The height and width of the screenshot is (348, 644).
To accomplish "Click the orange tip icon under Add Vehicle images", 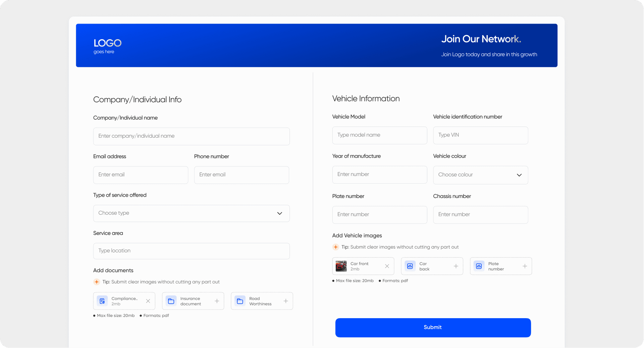I will pyautogui.click(x=335, y=247).
